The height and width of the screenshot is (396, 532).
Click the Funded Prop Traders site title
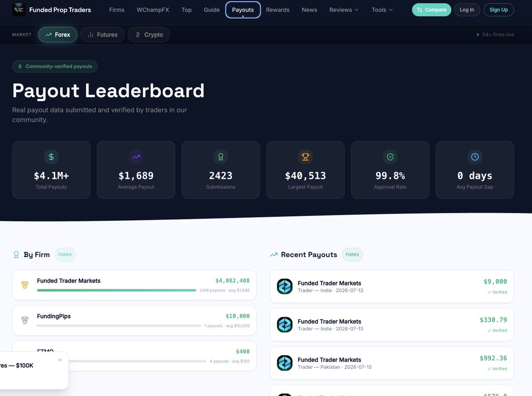[60, 10]
